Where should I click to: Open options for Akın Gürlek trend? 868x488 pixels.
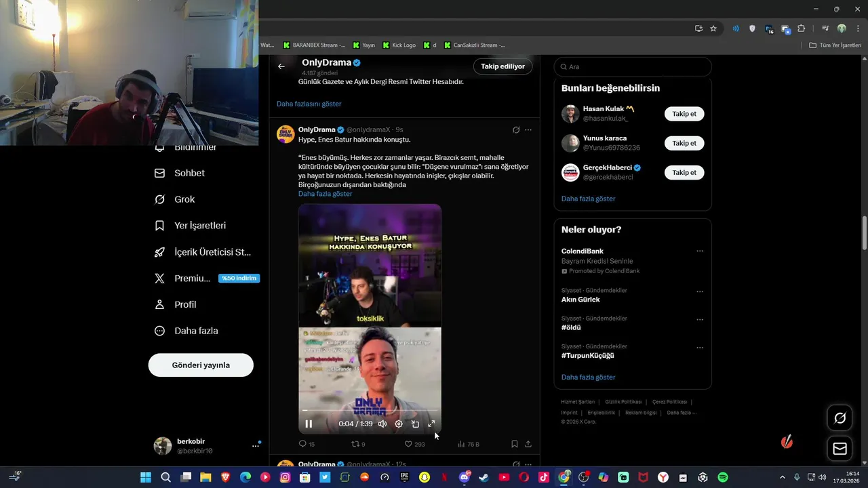[x=700, y=291]
